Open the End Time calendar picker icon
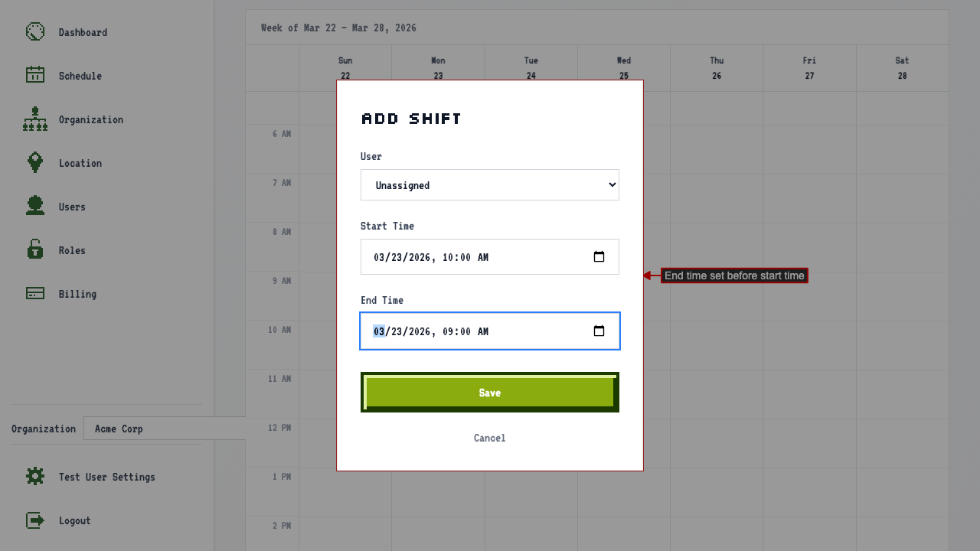The image size is (980, 551). click(x=599, y=331)
